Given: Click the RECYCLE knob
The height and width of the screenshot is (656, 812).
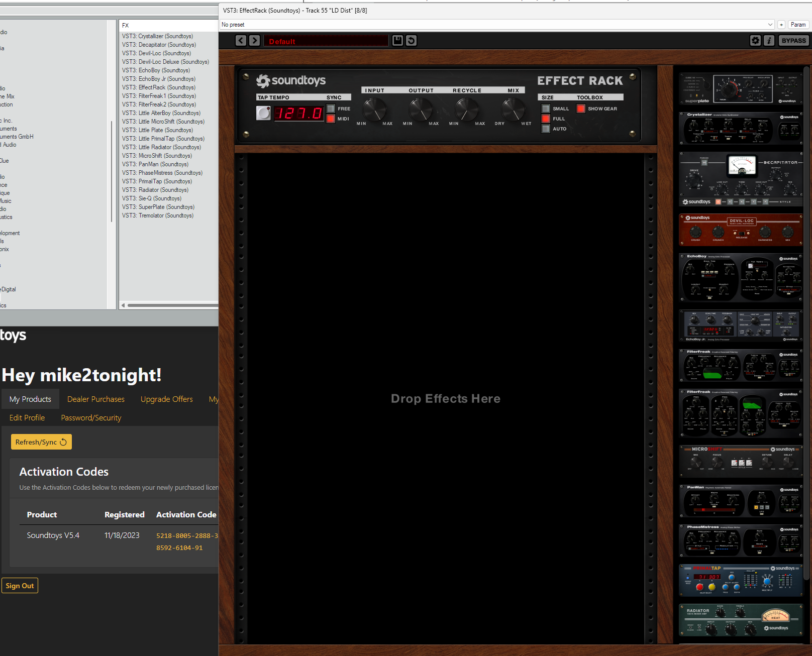Looking at the screenshot, I should click(467, 109).
